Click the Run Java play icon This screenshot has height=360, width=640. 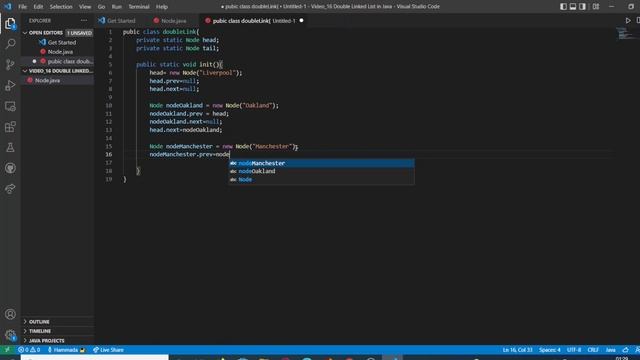click(x=628, y=20)
